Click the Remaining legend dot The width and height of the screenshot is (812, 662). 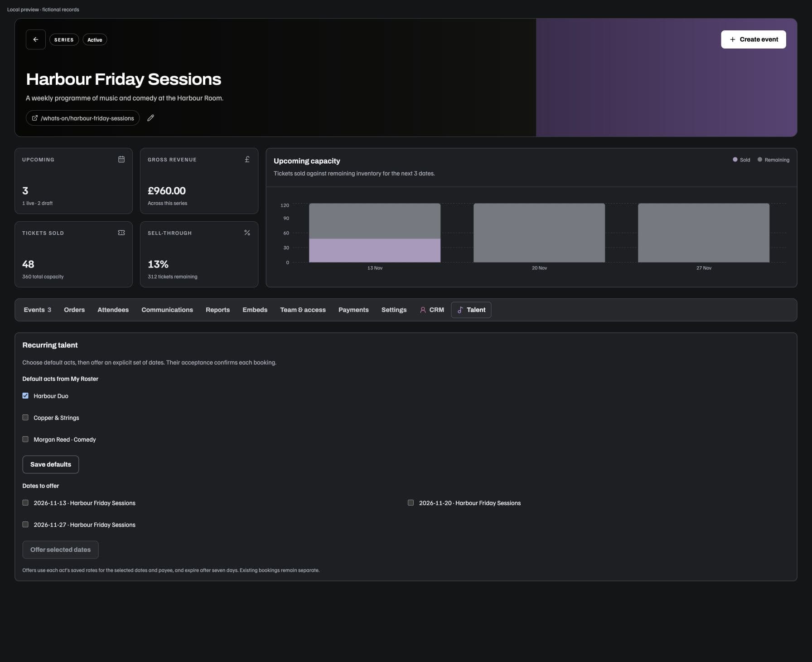760,160
